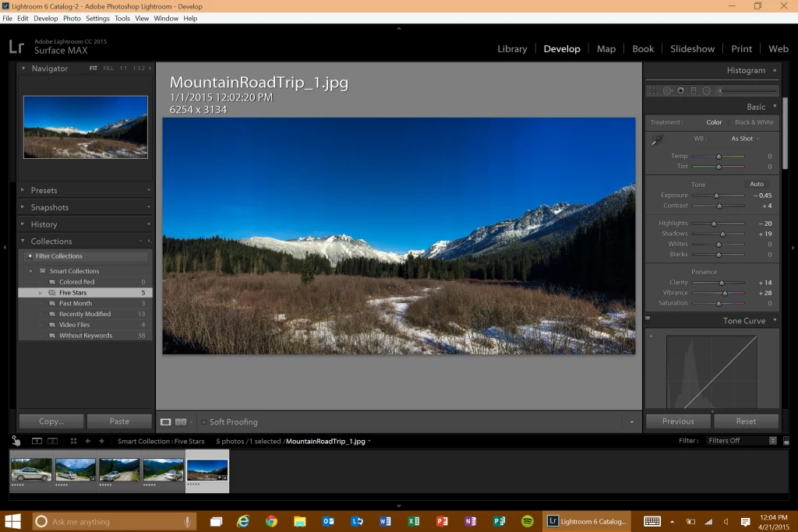Switch Treatment to Black & White
The image size is (798, 532).
pos(754,122)
